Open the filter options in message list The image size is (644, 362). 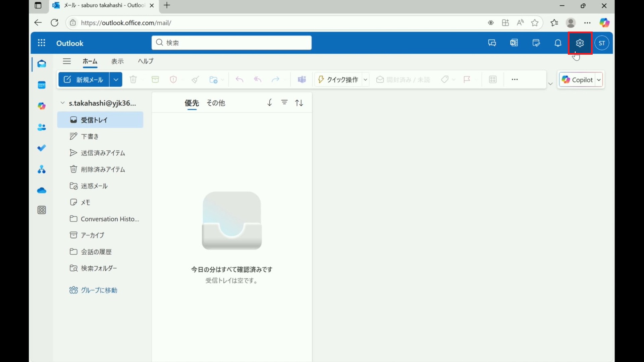284,103
